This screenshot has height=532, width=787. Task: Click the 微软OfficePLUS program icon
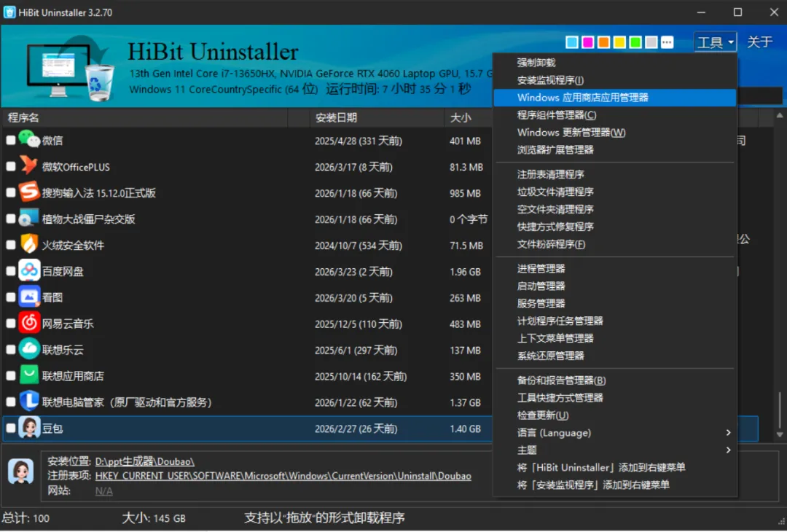click(29, 165)
